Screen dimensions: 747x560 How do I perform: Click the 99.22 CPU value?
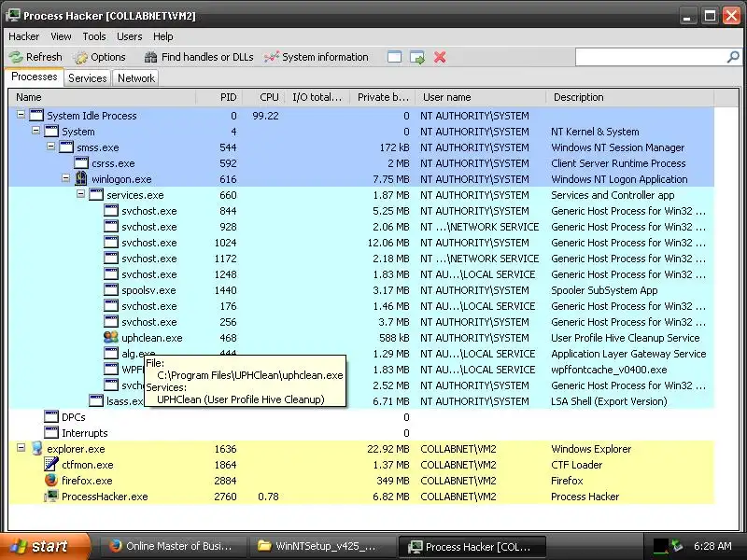point(265,116)
